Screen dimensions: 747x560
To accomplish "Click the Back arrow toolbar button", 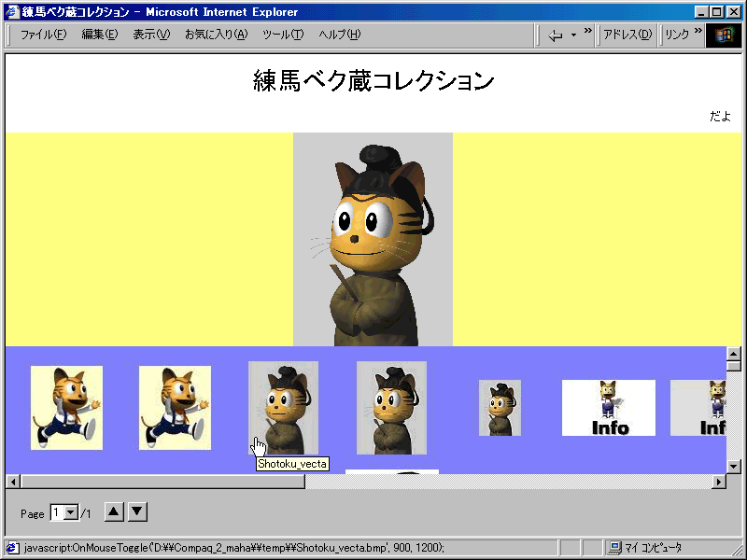I will tap(556, 35).
